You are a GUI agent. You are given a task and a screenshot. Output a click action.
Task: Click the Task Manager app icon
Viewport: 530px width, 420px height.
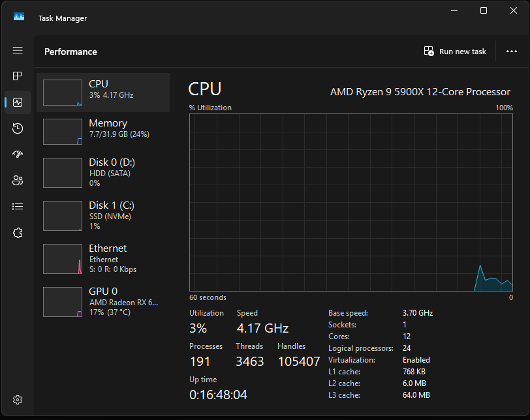point(18,16)
